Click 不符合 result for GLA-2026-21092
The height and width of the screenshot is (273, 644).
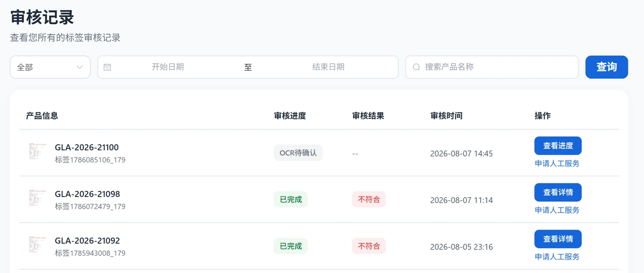coord(369,246)
